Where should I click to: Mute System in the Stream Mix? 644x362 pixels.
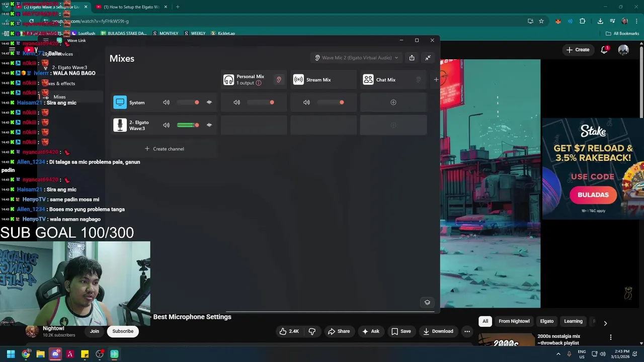(306, 103)
